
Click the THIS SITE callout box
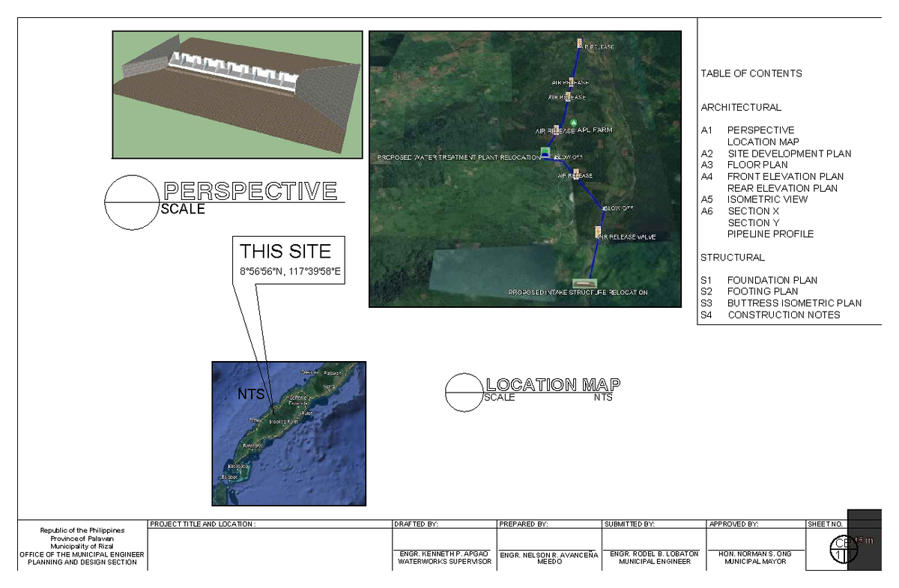pyautogui.click(x=288, y=259)
